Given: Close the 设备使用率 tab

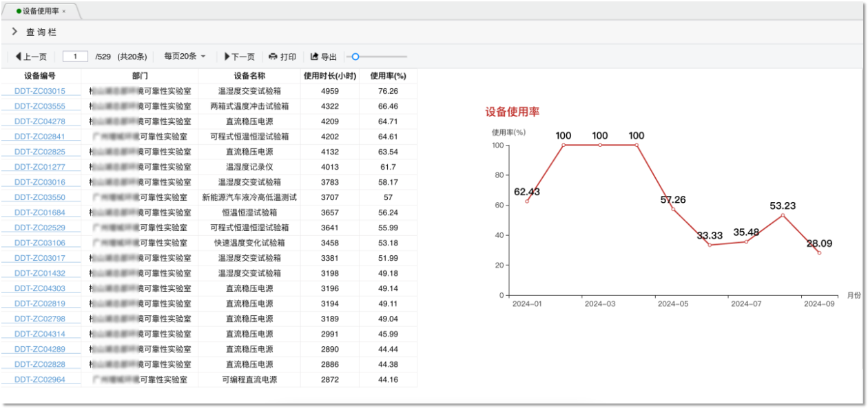Looking at the screenshot, I should [64, 11].
